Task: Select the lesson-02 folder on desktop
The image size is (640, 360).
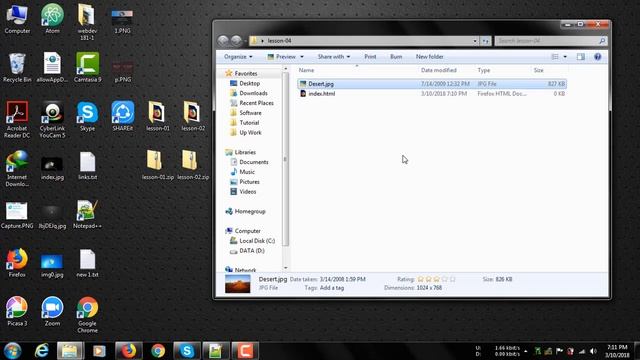Action: 193,116
